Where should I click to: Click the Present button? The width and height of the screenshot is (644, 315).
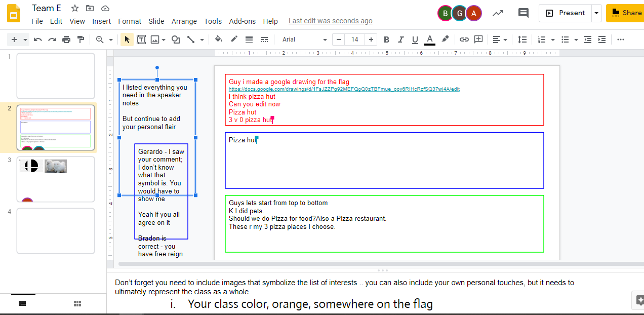pyautogui.click(x=565, y=13)
